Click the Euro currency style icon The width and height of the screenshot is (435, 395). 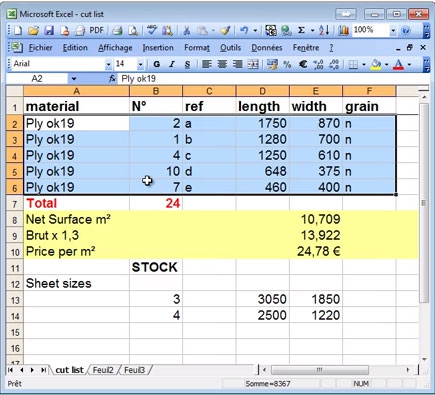click(303, 64)
